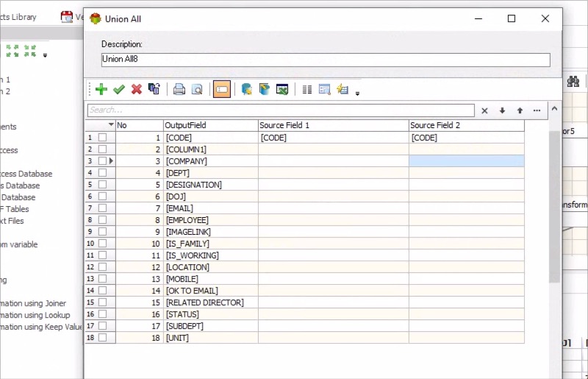Viewport: 588px width, 379px height.
Task: Check the box for the [COMPANY] row
Action: 102,160
